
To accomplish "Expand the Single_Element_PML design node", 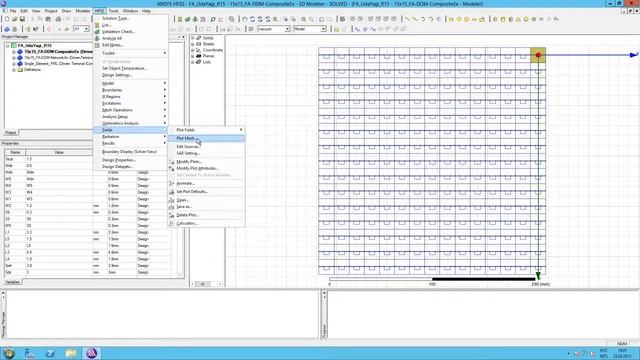I will tap(14, 64).
